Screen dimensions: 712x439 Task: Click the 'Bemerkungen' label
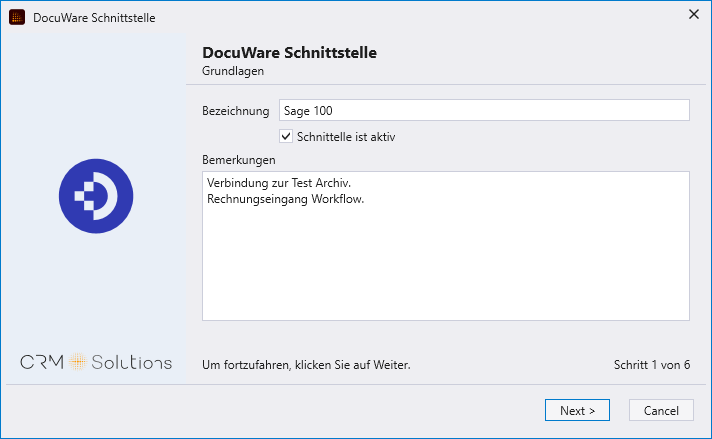click(238, 160)
